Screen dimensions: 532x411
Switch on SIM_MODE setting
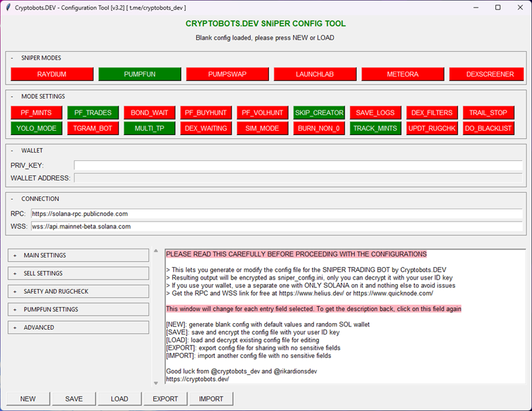pos(262,128)
